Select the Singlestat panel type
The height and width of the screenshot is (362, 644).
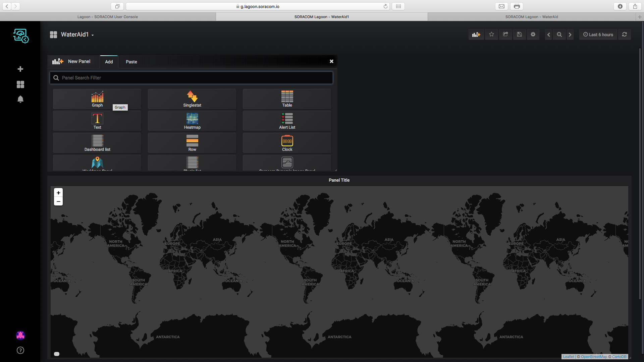coord(192,99)
